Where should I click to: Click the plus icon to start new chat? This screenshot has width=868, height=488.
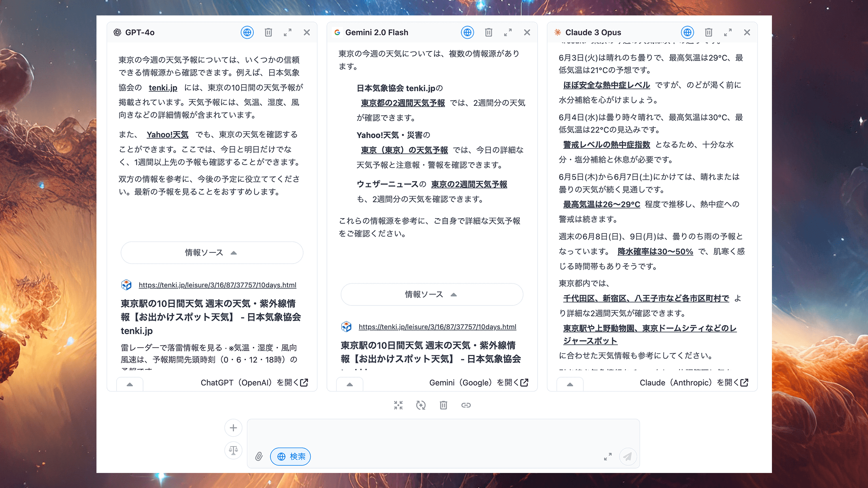pos(233,428)
